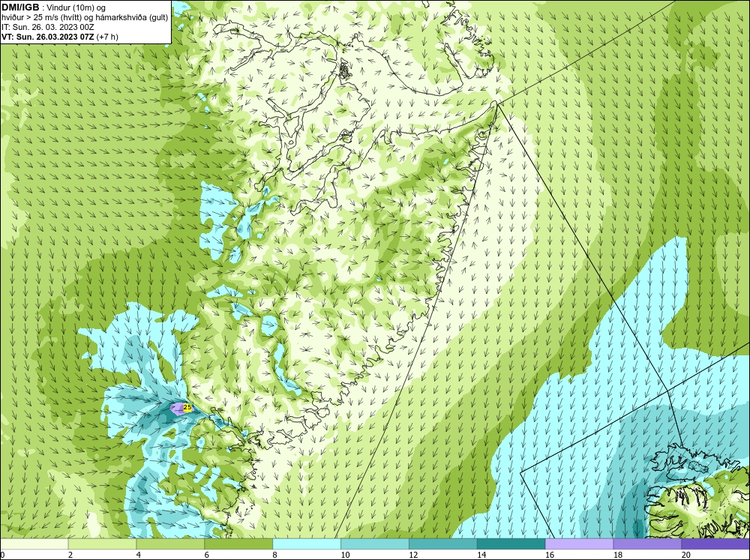Click the legend label '20'
The height and width of the screenshot is (560, 750).
pyautogui.click(x=686, y=555)
